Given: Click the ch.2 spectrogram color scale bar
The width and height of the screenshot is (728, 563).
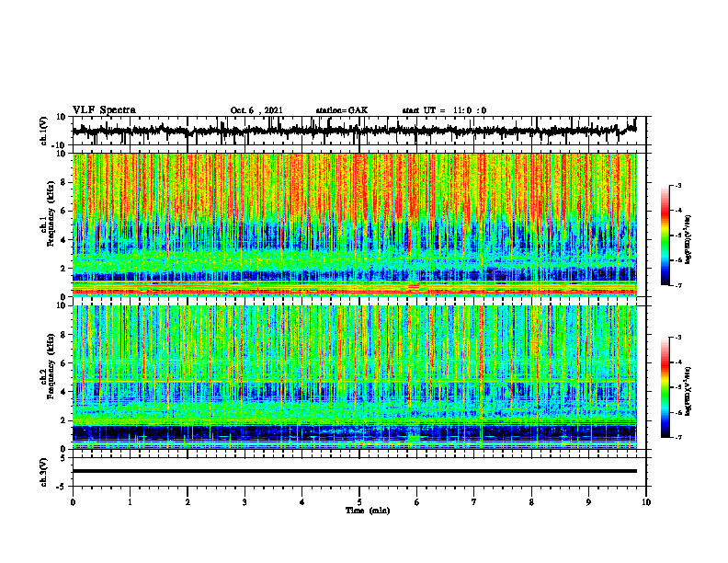Looking at the screenshot, I should 665,387.
